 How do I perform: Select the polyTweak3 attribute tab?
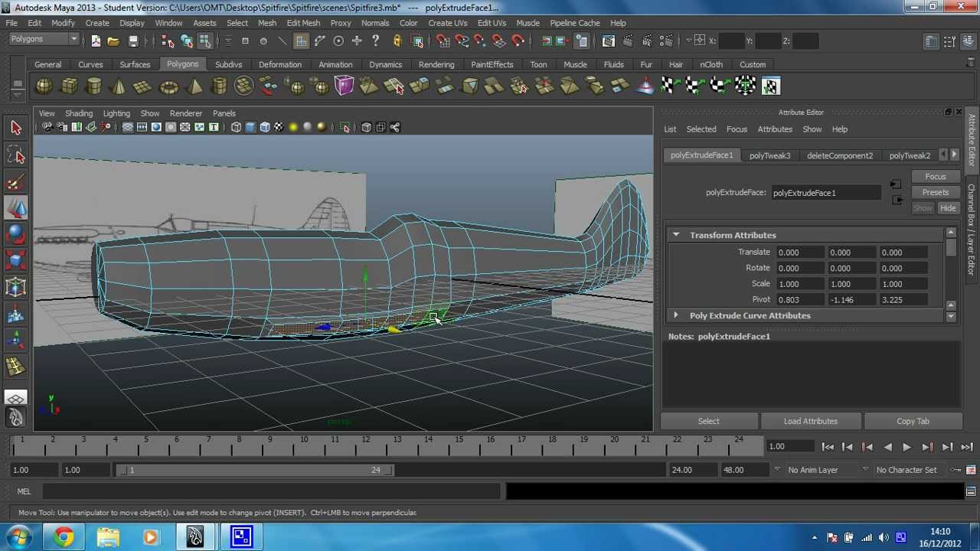(x=769, y=155)
